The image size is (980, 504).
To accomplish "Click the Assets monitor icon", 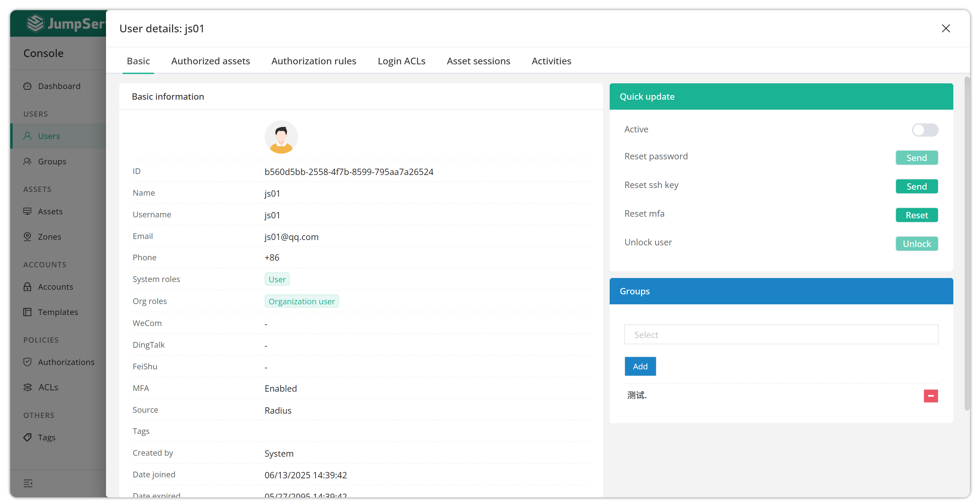I will click(27, 211).
